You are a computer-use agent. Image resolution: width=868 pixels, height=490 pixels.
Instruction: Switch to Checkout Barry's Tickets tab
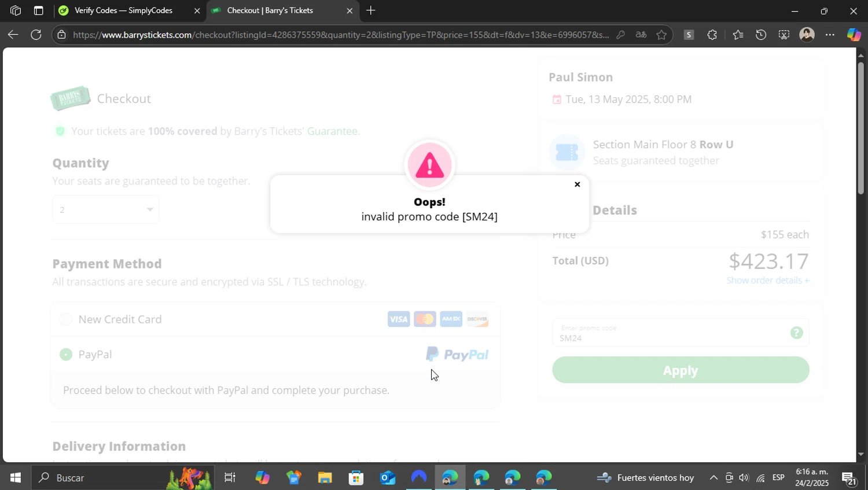270,10
